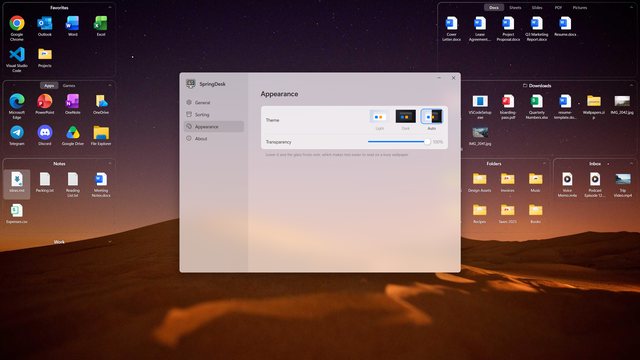Open the Design Assets folder

click(480, 182)
